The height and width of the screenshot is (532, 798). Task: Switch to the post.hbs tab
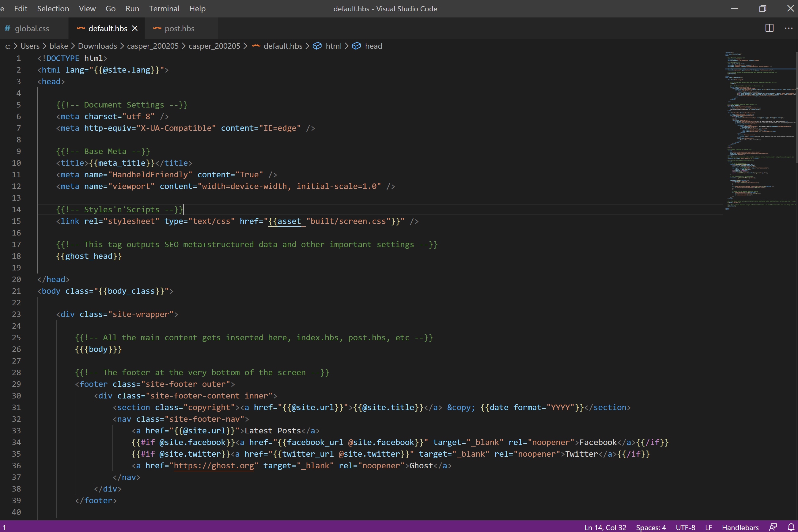click(180, 28)
